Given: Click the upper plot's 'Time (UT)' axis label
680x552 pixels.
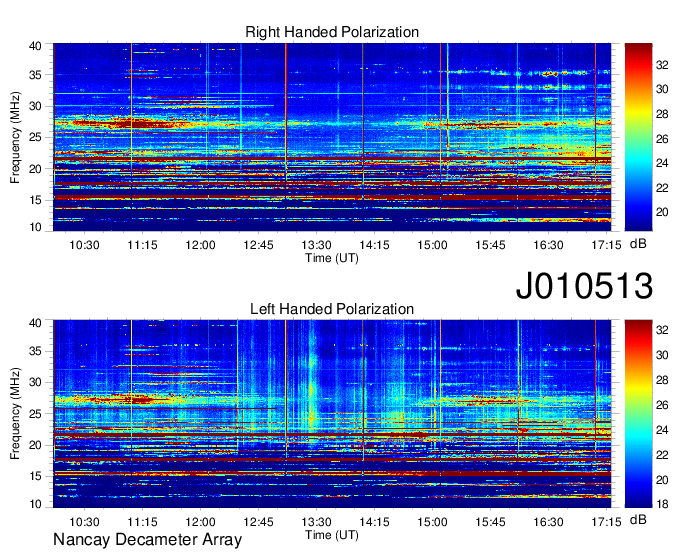Looking at the screenshot, I should (332, 258).
